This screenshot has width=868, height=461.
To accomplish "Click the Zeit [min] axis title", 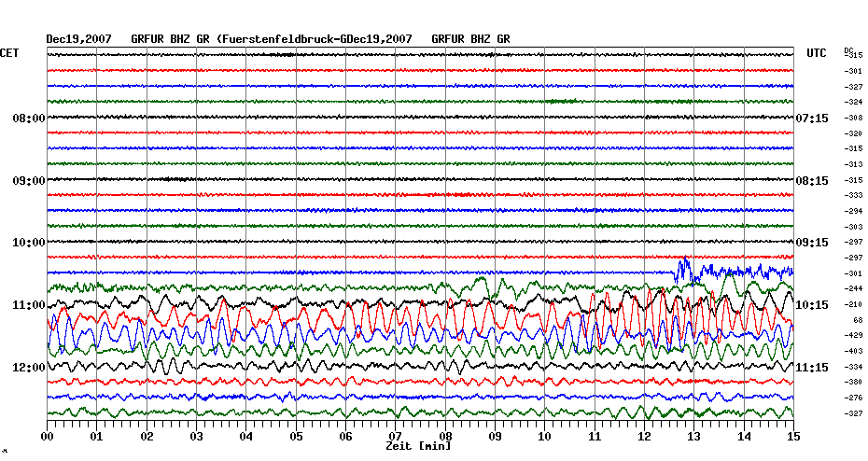I will pos(418,446).
